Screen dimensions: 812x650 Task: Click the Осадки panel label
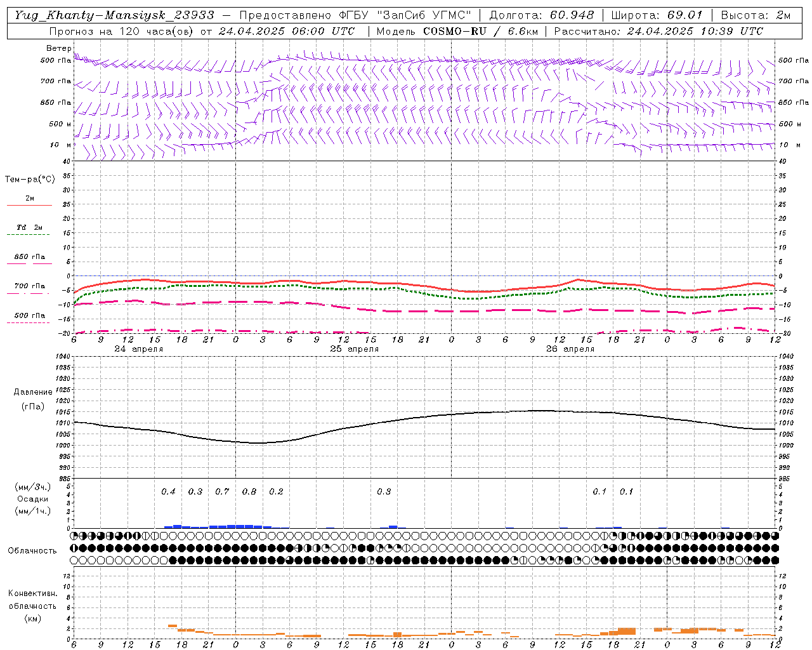point(33,499)
